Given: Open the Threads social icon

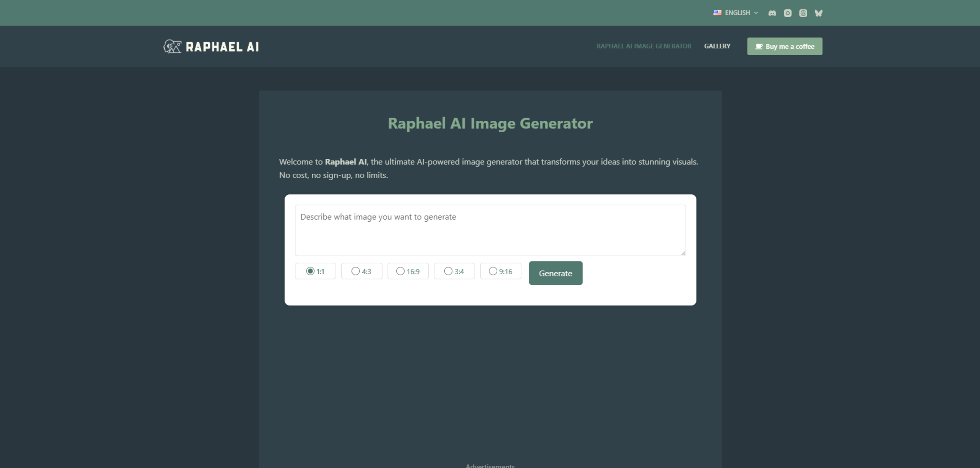Looking at the screenshot, I should point(803,13).
